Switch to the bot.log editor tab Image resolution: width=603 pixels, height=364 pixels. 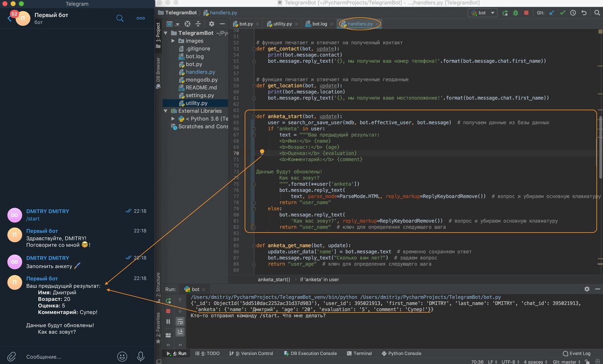pyautogui.click(x=319, y=24)
